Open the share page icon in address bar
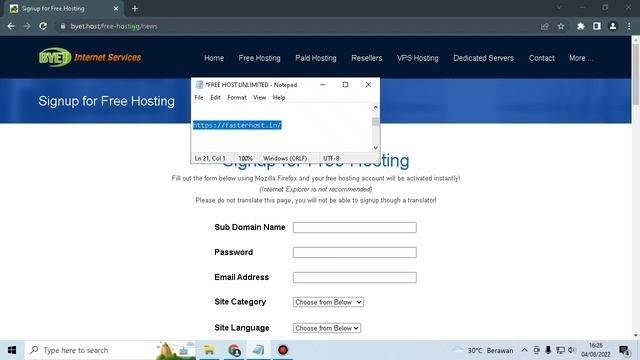The height and width of the screenshot is (360, 640). coord(544,26)
